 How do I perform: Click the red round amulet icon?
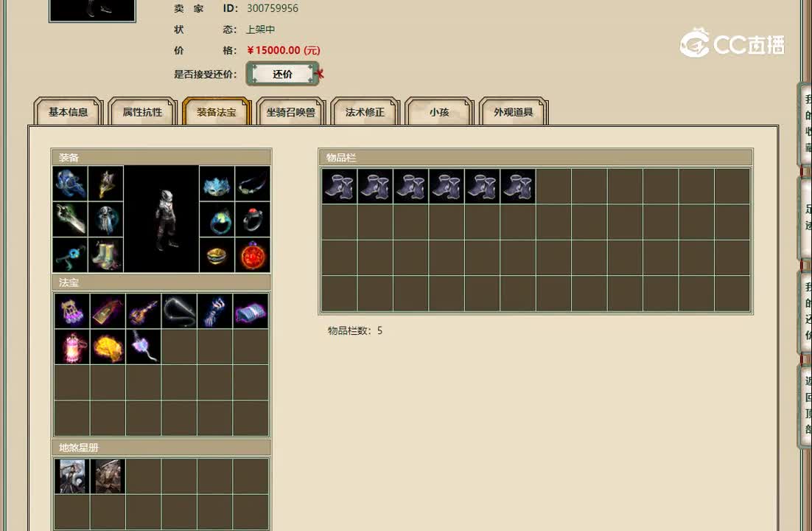pos(253,255)
